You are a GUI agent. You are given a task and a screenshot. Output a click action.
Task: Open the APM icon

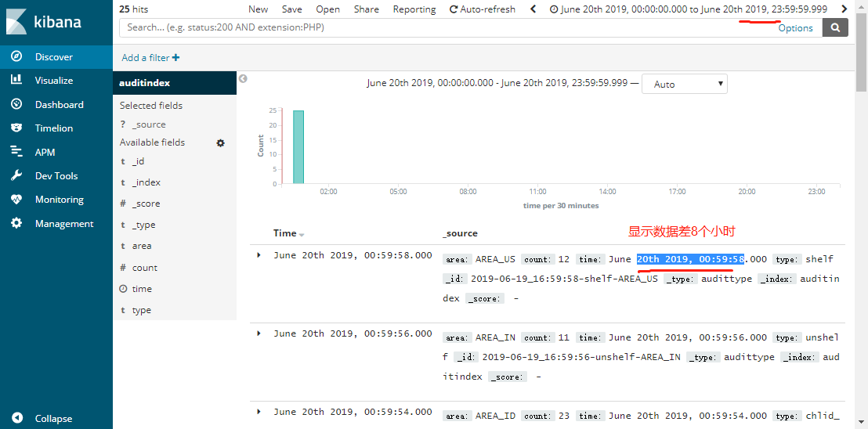coord(16,152)
